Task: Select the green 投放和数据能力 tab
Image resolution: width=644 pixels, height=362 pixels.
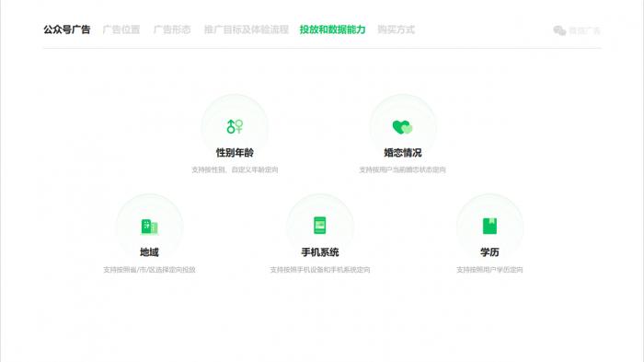Action: coord(333,29)
